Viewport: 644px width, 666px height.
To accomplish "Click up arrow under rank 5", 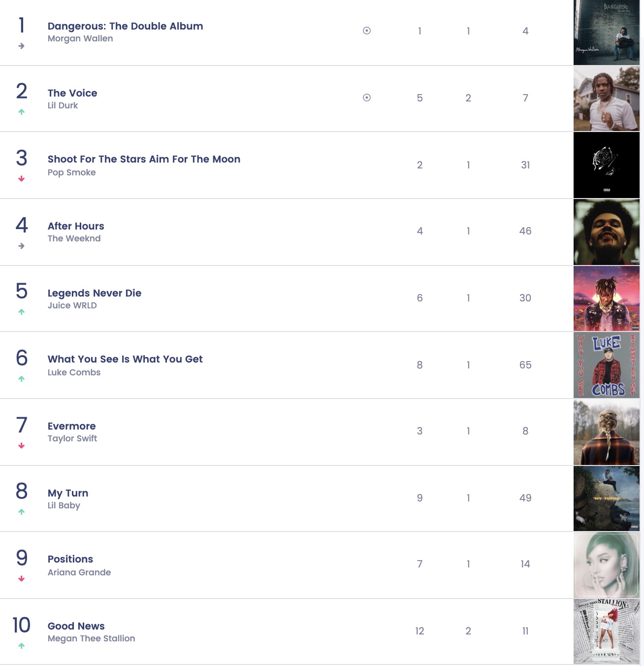I will pyautogui.click(x=21, y=312).
